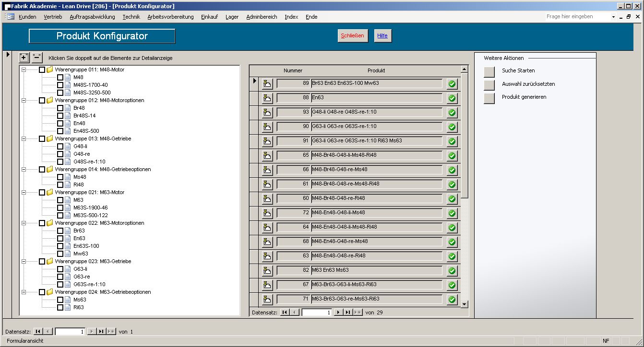
Task: Click the Hilfe button
Action: [x=382, y=35]
